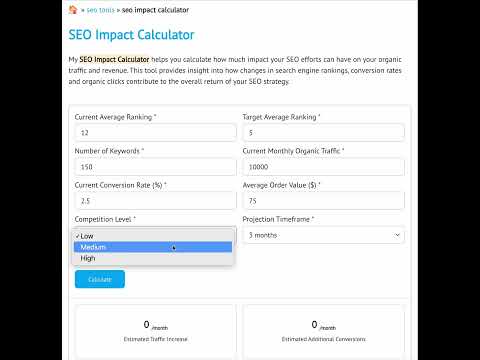Click the Projection Timeframe chevron arrow
Viewport: 480px width, 360px height.
click(397, 235)
